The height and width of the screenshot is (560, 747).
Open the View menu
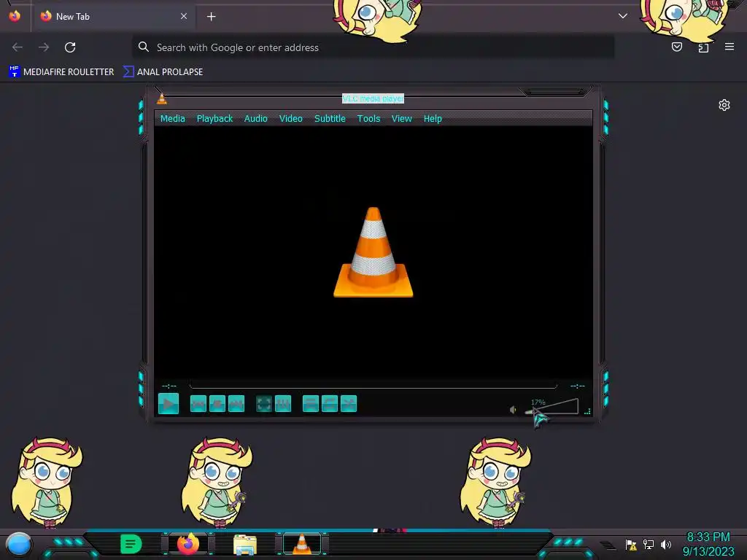pyautogui.click(x=402, y=119)
